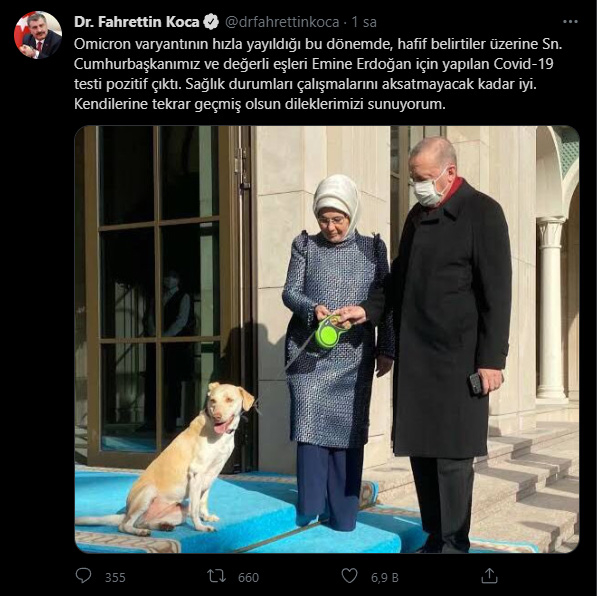Click the green leash handle in photo
Viewport: 597px width, 596px height.
click(x=329, y=332)
